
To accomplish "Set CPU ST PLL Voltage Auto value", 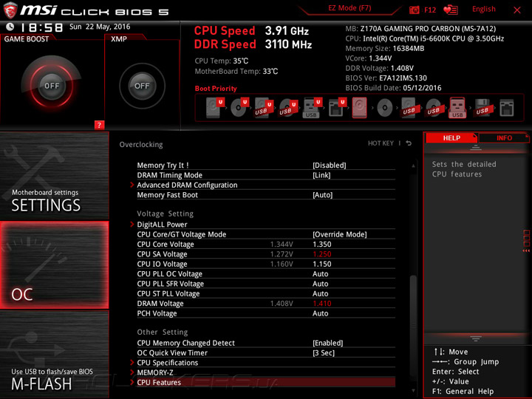I will point(320,293).
